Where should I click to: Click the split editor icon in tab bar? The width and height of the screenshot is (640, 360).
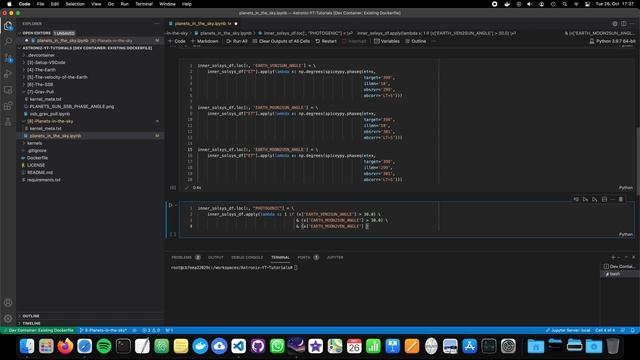[624, 24]
